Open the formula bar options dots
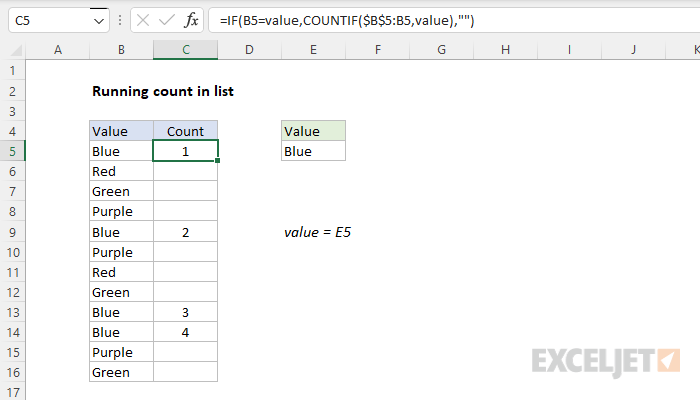The image size is (700, 400). click(120, 21)
